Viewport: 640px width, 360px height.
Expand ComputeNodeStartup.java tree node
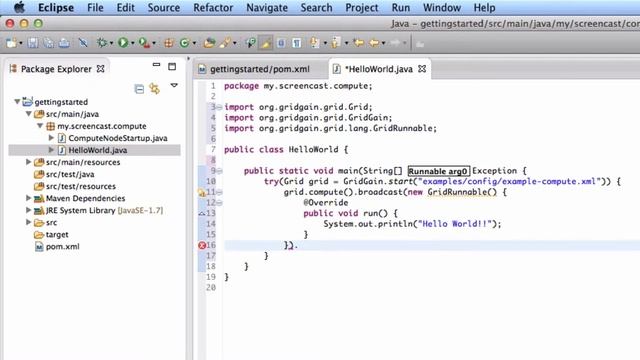pos(51,138)
